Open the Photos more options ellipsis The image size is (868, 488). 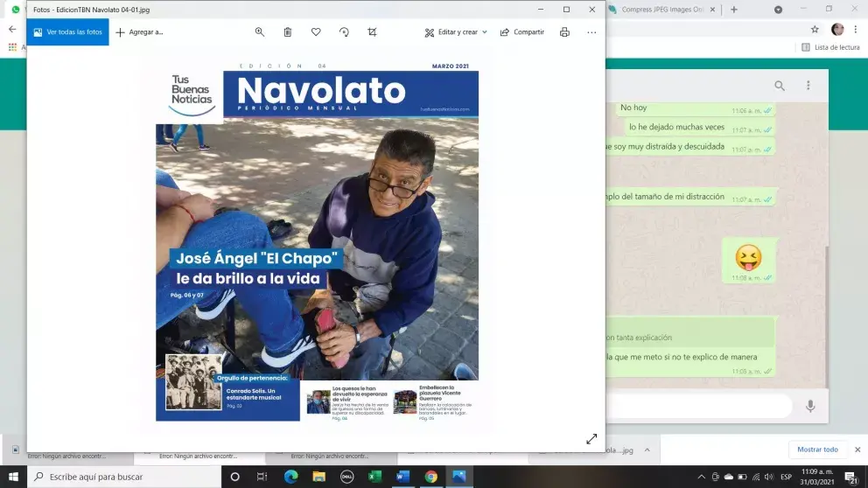pyautogui.click(x=591, y=32)
